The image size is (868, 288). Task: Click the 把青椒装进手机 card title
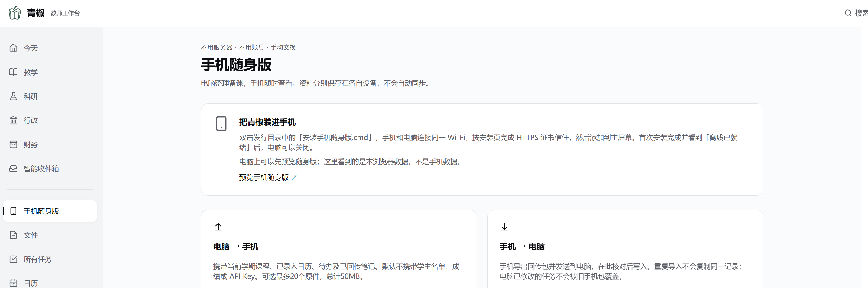click(x=267, y=122)
